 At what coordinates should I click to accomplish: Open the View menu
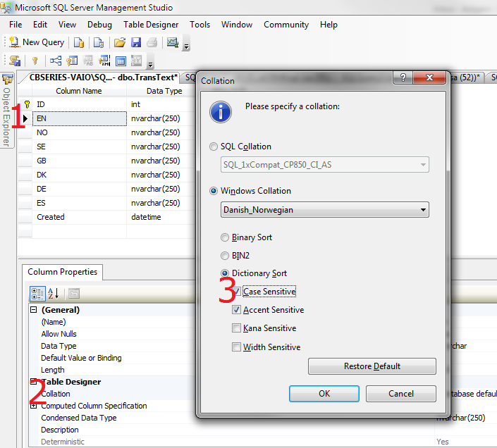(67, 25)
